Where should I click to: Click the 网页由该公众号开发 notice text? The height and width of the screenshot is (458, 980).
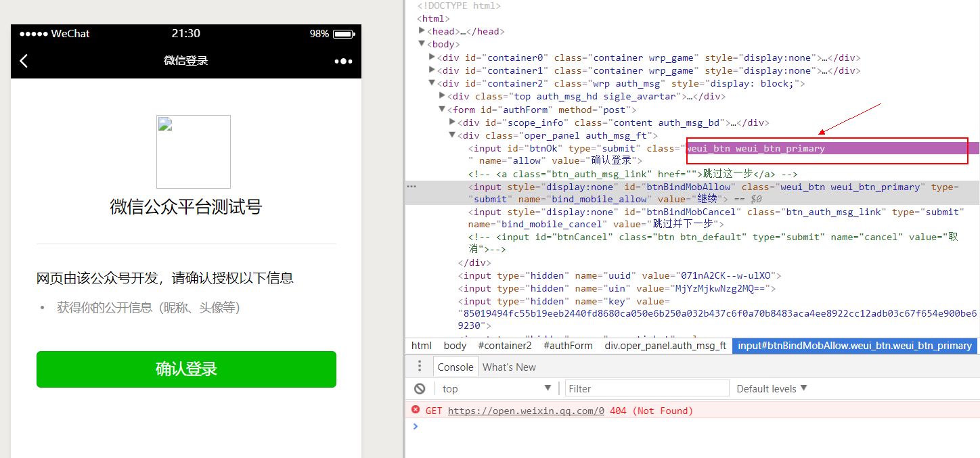pos(165,278)
